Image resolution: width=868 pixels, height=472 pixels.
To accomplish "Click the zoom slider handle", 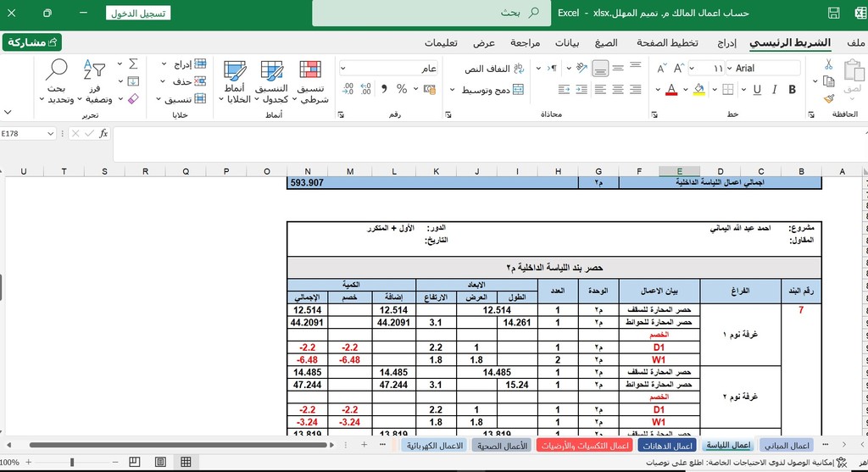I will tap(72, 462).
